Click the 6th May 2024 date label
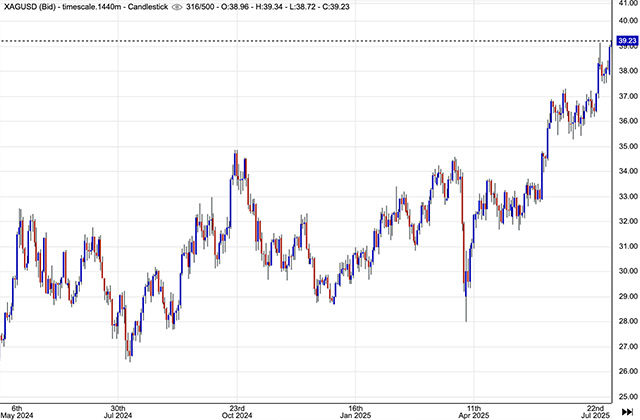The height and width of the screenshot is (420, 640). point(12,409)
